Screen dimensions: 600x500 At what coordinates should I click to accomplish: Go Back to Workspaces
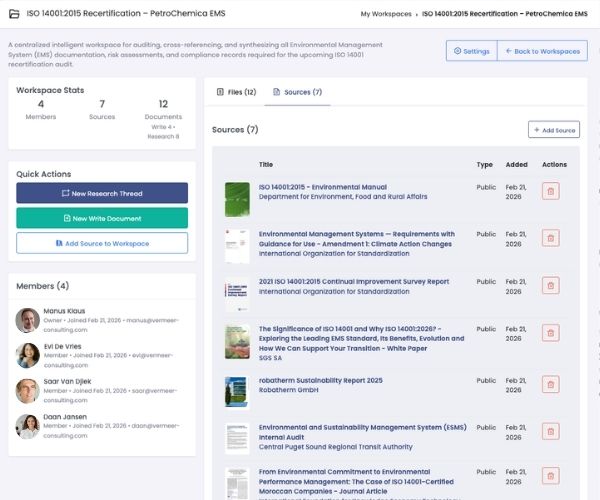click(542, 51)
